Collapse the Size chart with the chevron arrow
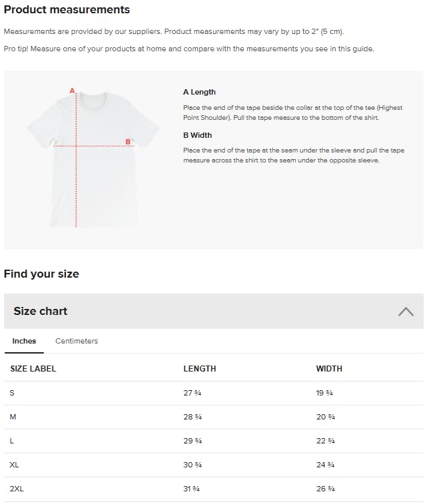The height and width of the screenshot is (504, 427). [x=406, y=311]
